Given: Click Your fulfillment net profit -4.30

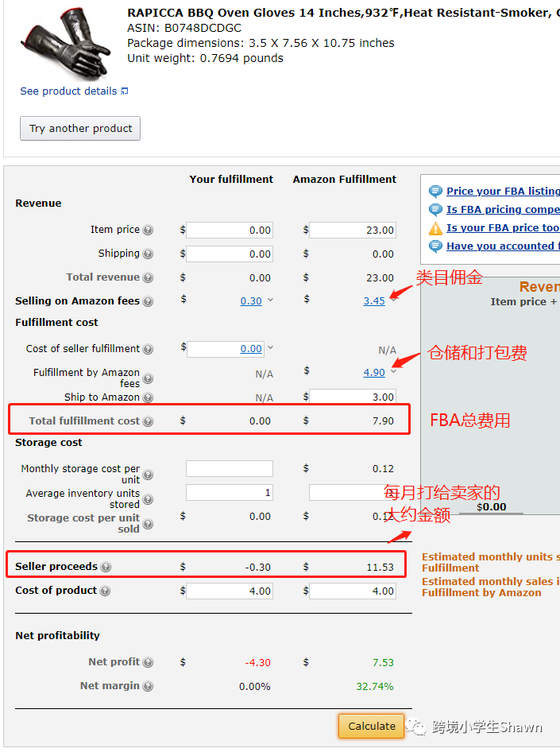Looking at the screenshot, I should pyautogui.click(x=257, y=662).
